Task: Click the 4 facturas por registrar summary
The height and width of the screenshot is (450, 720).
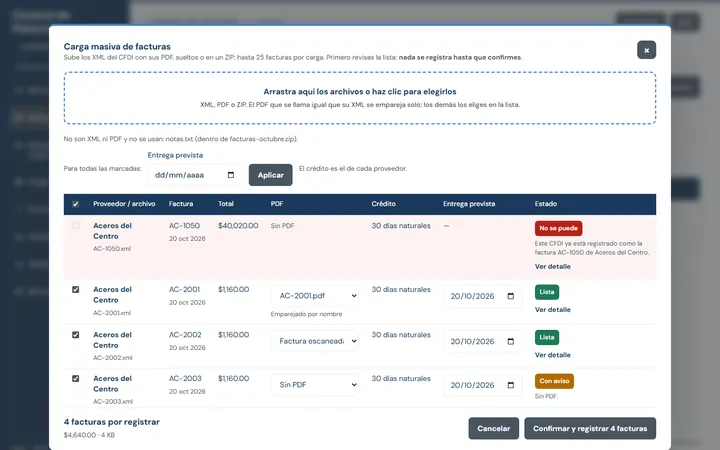Action: (x=112, y=422)
